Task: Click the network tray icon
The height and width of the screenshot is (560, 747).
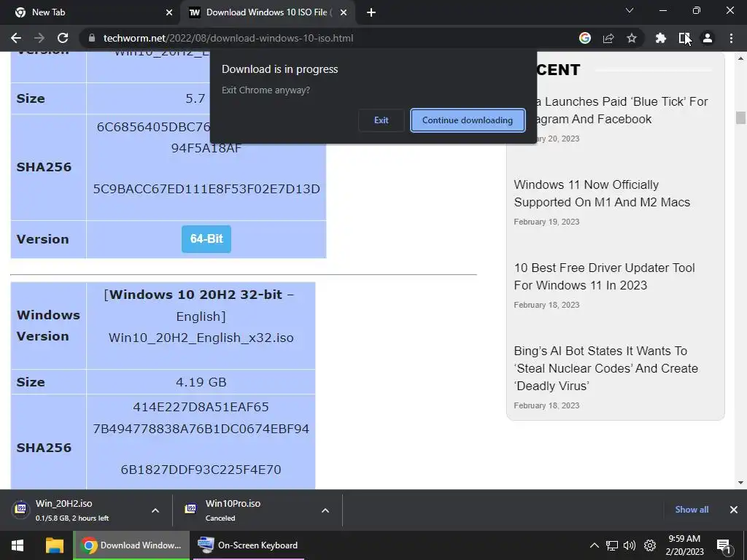Action: (x=612, y=545)
